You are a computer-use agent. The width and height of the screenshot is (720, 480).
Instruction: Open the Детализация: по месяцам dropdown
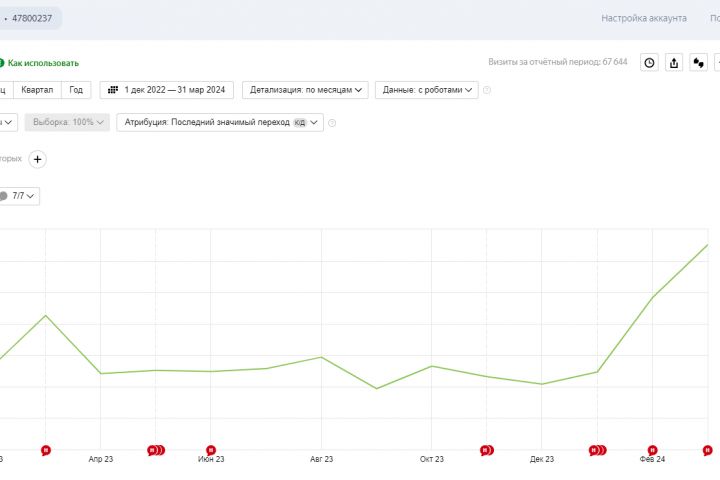306,90
